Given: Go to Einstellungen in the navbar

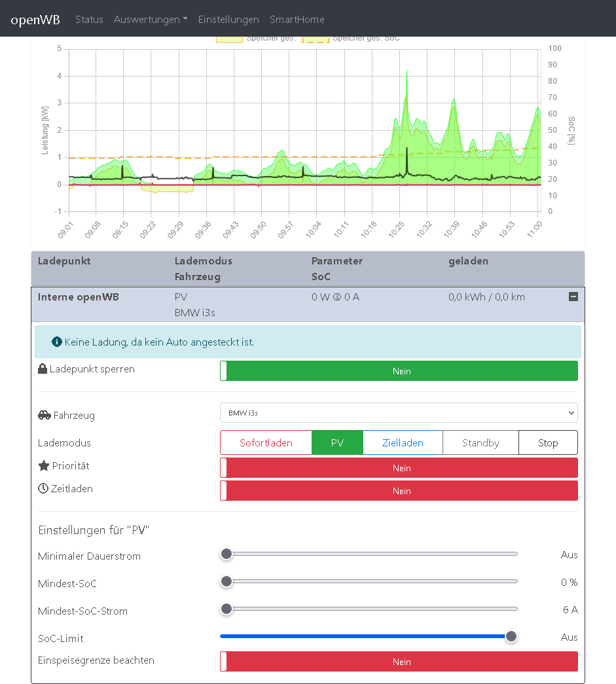Looking at the screenshot, I should pyautogui.click(x=228, y=20).
